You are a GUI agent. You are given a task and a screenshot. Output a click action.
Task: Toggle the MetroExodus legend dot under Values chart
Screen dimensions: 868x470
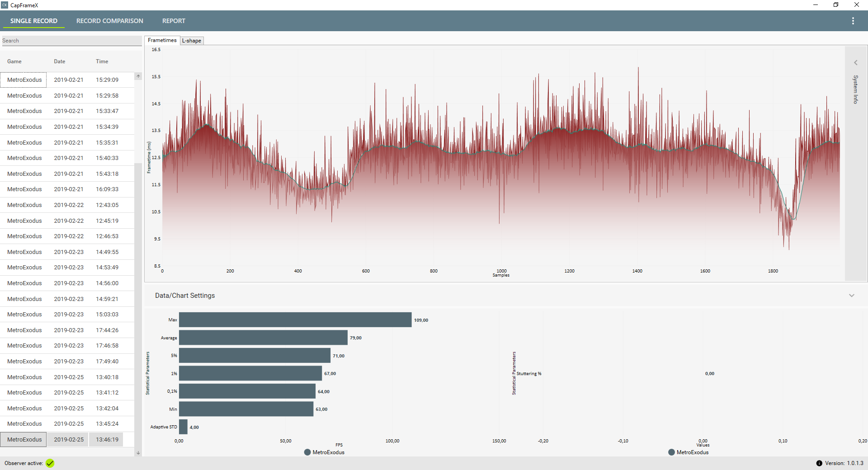(671, 452)
